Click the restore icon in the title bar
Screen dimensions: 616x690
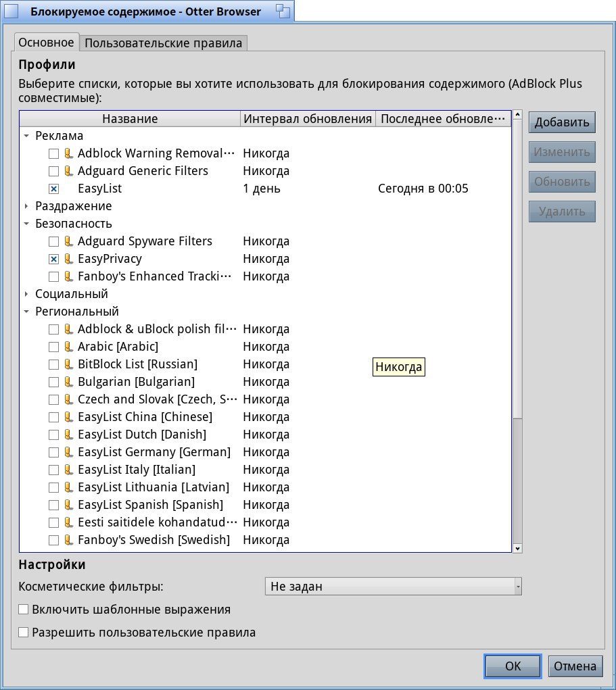pos(282,11)
